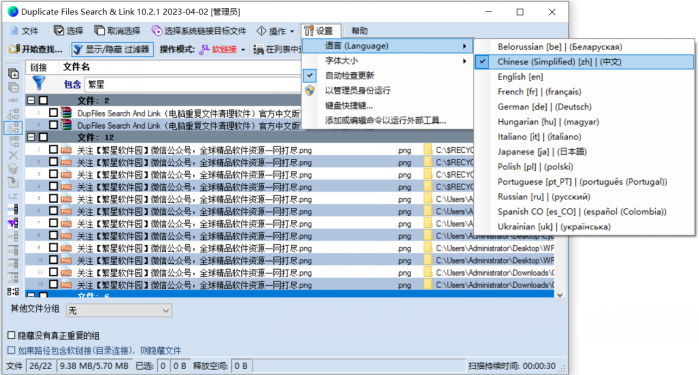Screen dimensions: 699x375
Task: Collapse the 文件: 2 group
Action: coord(31,100)
